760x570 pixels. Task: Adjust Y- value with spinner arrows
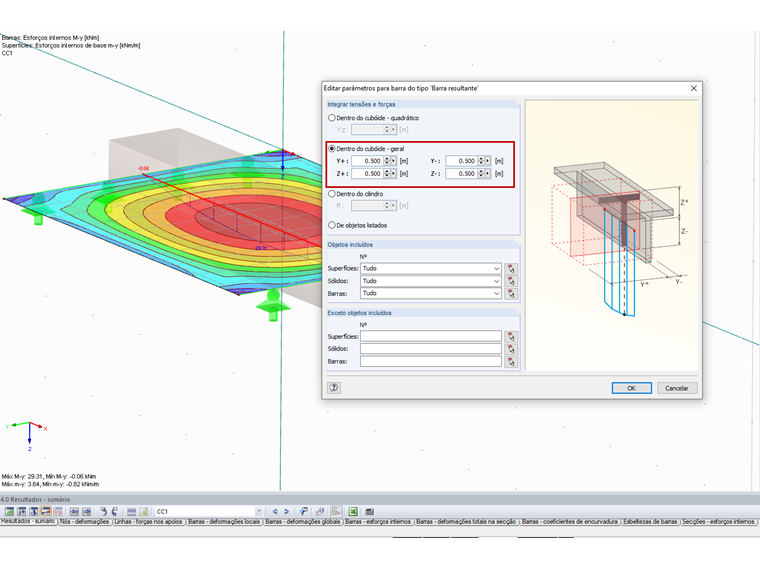(481, 161)
